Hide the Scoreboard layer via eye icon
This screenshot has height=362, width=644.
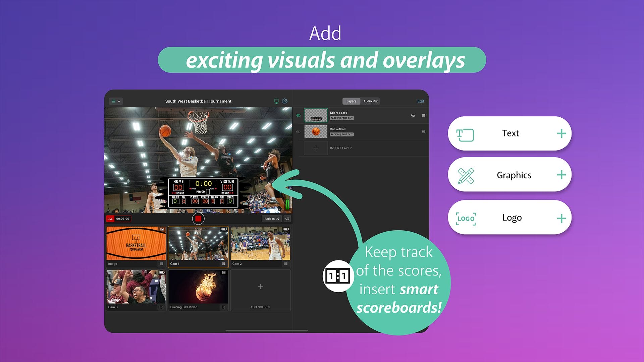298,116
